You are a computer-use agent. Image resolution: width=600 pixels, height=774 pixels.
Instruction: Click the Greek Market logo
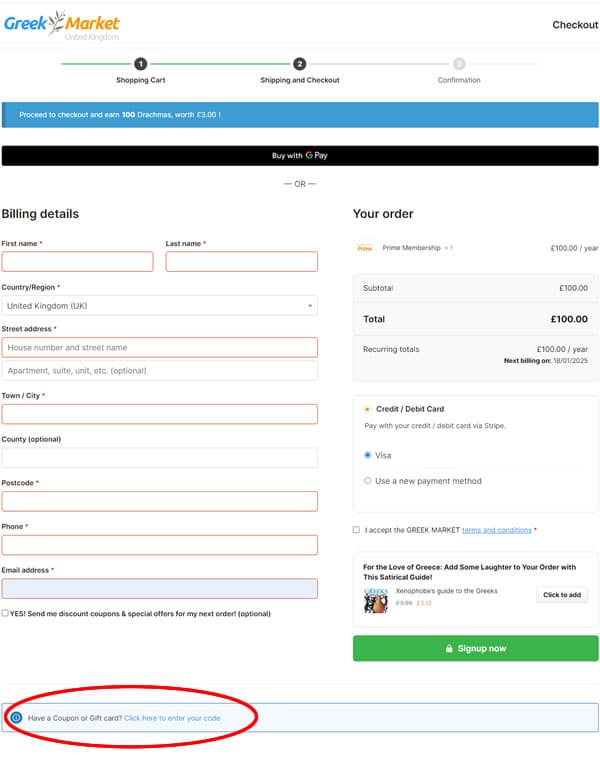click(61, 25)
